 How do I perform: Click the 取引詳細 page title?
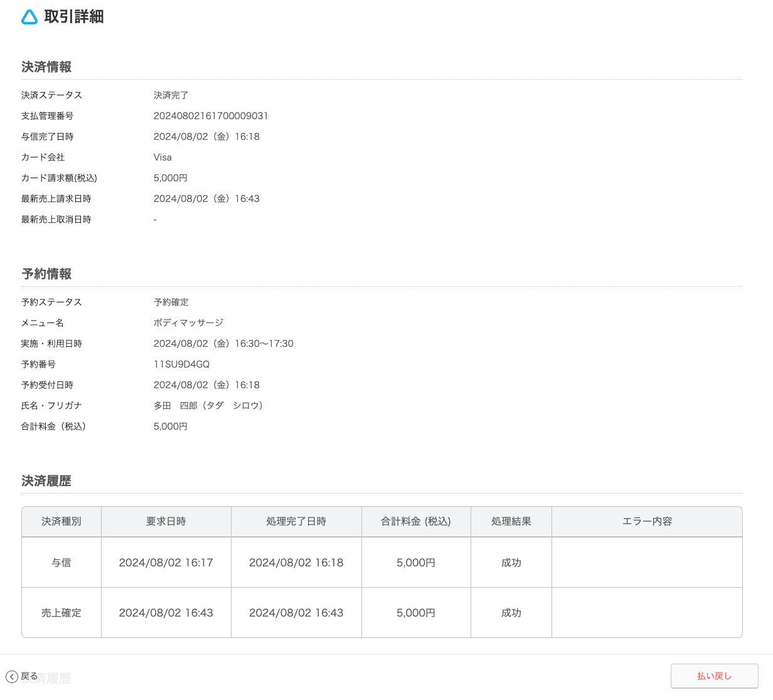74,17
